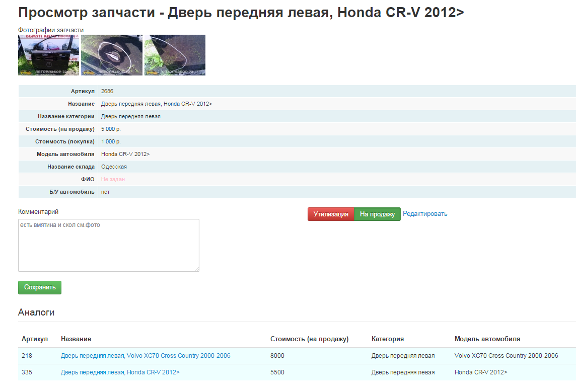
Task: Click Стоимость (на продажу) column header in analogs
Action: pos(309,339)
